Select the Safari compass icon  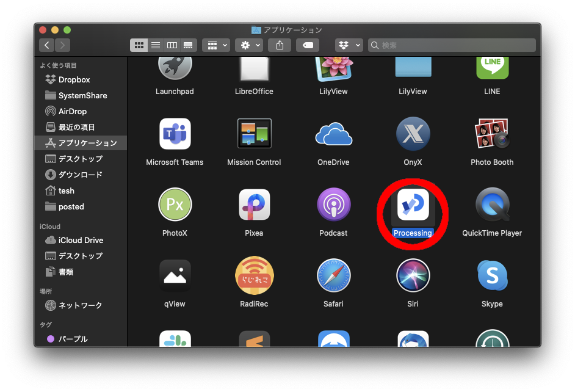coord(334,275)
